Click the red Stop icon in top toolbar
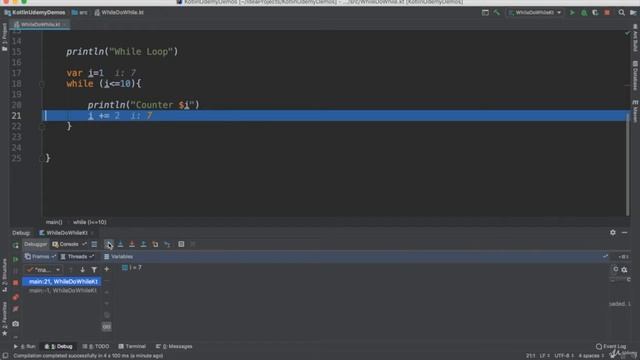 pyautogui.click(x=607, y=13)
